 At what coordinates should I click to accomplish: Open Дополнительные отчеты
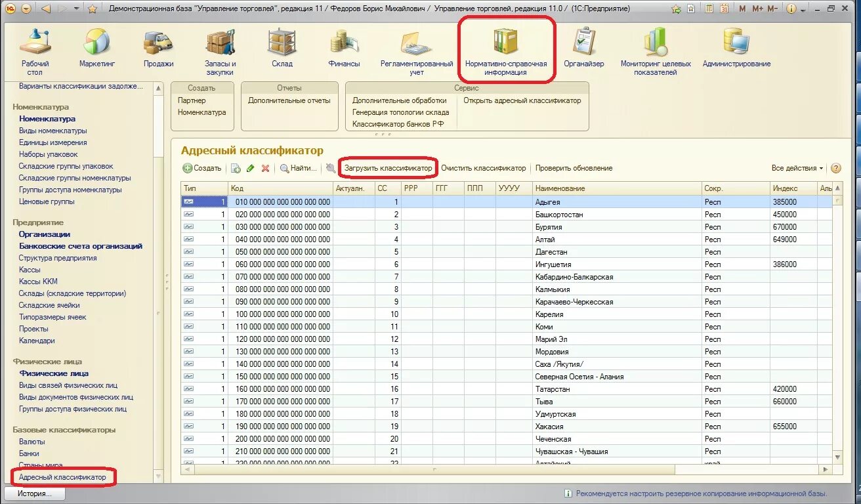(289, 100)
